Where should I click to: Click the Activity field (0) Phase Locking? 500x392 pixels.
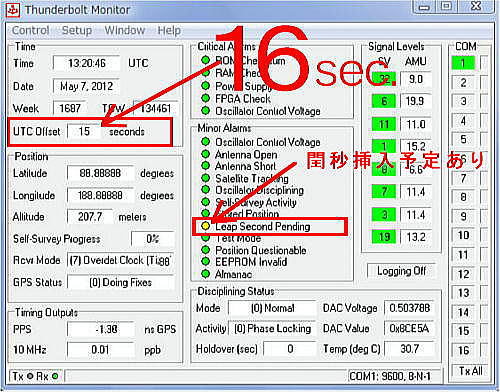(x=272, y=328)
